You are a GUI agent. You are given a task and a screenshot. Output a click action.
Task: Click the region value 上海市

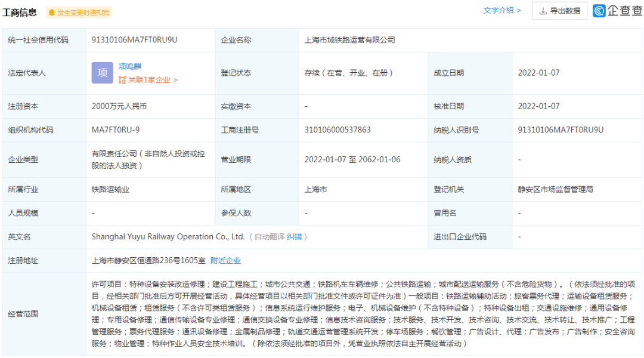pyautogui.click(x=316, y=190)
